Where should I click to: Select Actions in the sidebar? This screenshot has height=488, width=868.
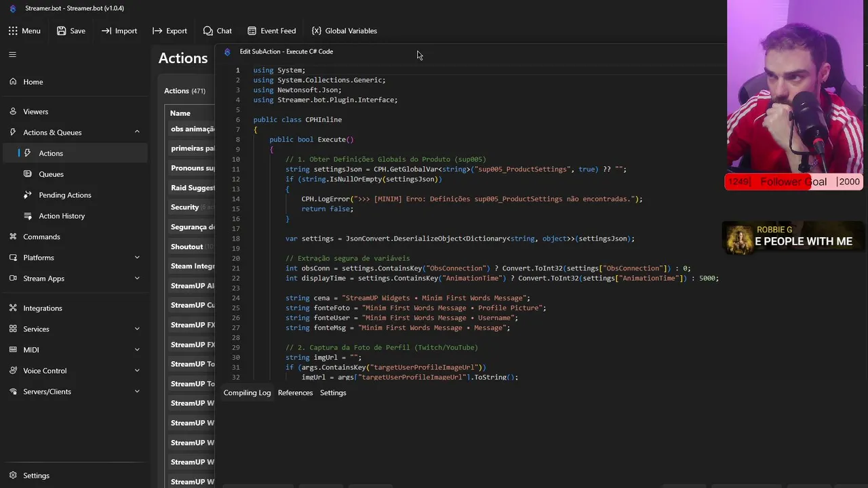click(75, 153)
